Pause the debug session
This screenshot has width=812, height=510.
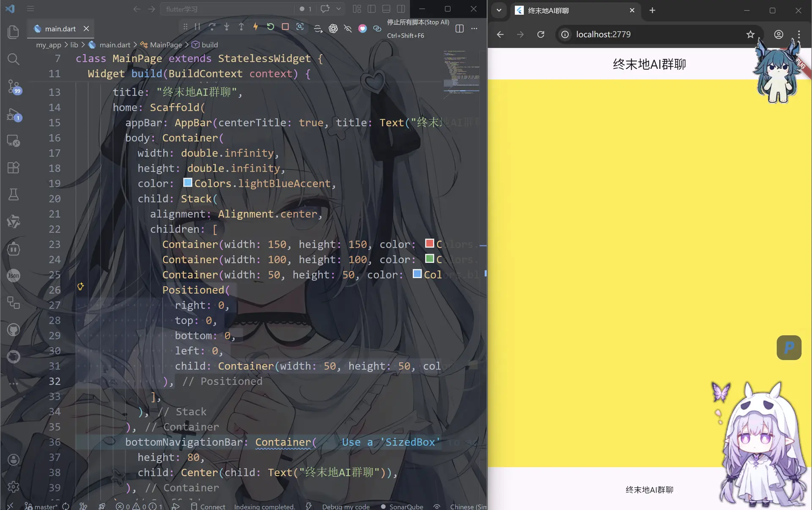[198, 27]
